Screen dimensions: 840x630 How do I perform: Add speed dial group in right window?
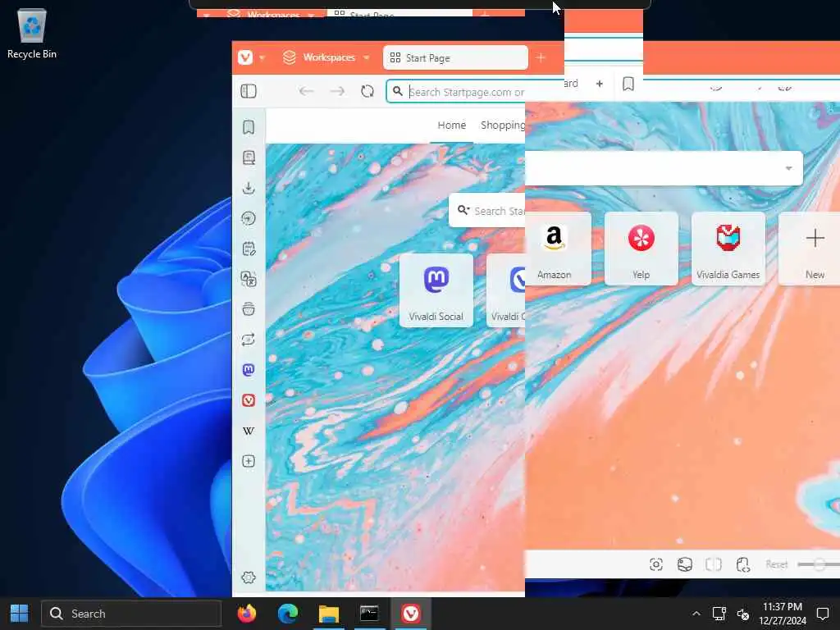(x=600, y=84)
